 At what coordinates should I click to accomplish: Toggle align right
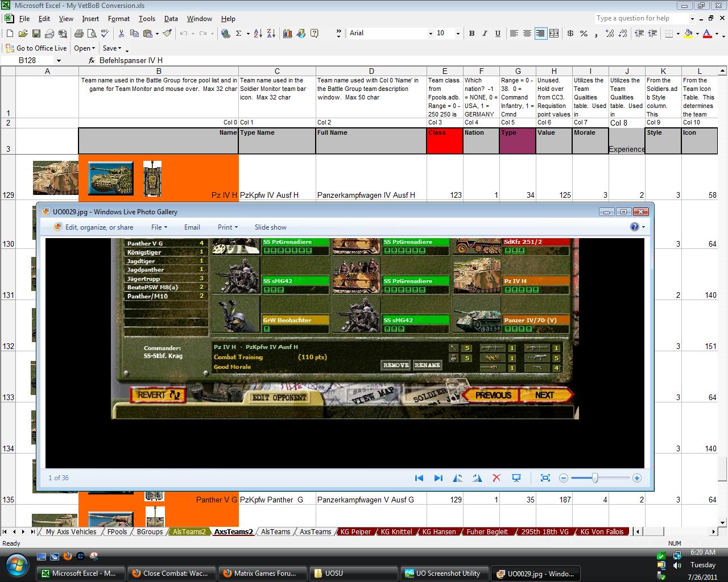pyautogui.click(x=540, y=34)
